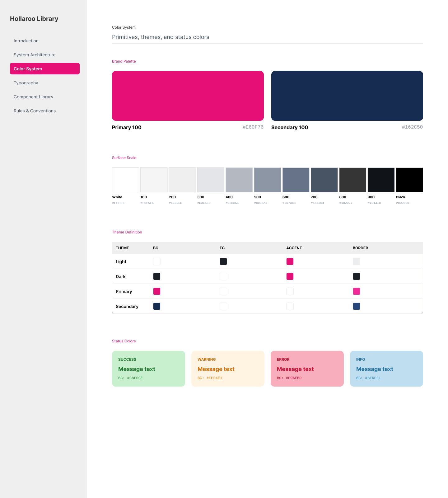The image size is (448, 498).
Task: Click the SUCCESS status card
Action: pos(148,369)
